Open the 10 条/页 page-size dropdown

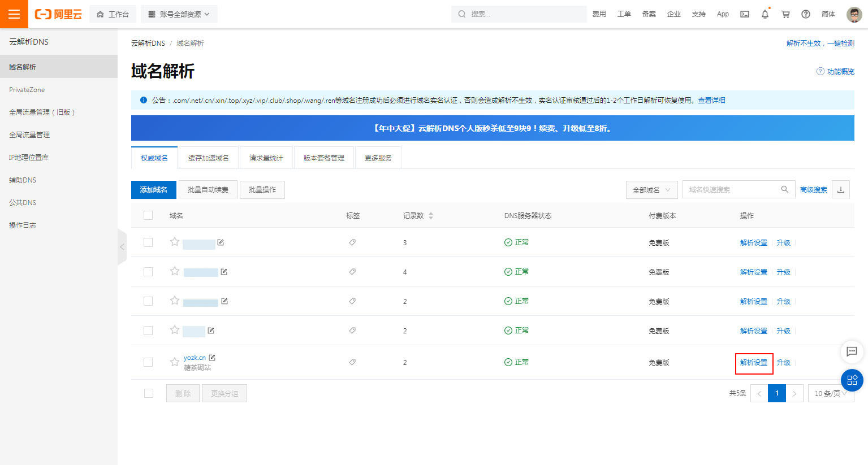(x=830, y=393)
